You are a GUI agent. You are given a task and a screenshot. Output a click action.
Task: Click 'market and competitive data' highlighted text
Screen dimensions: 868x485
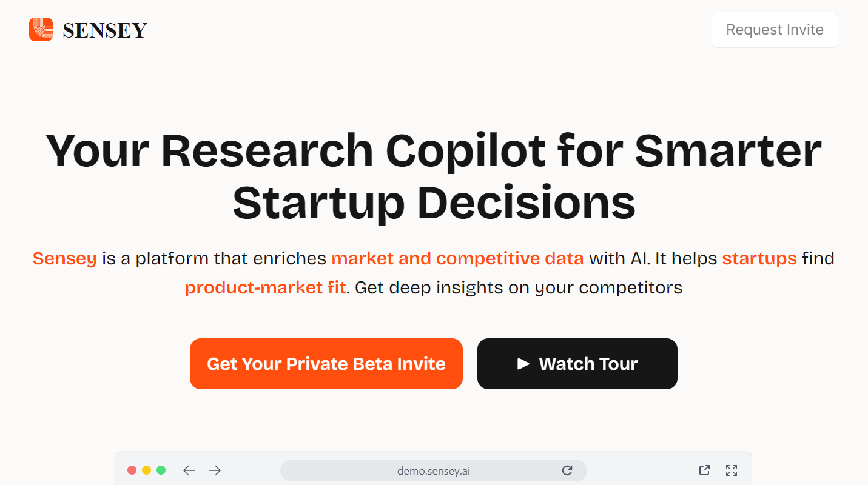[x=457, y=258]
